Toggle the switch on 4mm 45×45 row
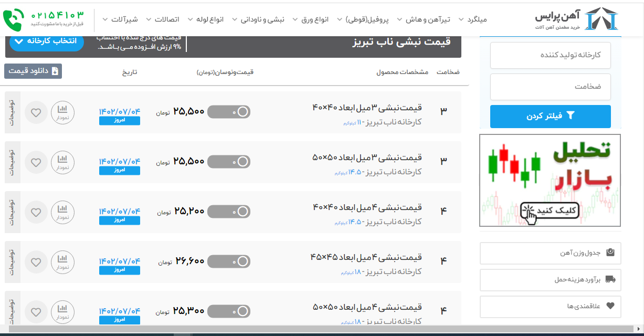This screenshot has height=336, width=644. [x=229, y=261]
